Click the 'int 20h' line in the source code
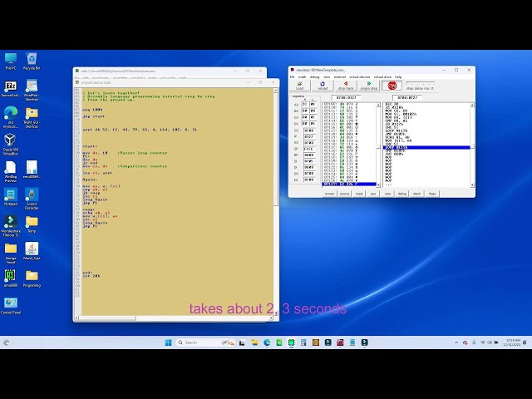The width and height of the screenshot is (532, 399). [91, 276]
